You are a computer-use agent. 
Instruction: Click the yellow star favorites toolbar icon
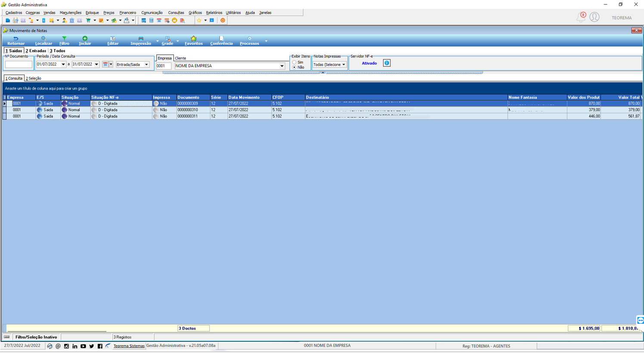(x=199, y=20)
